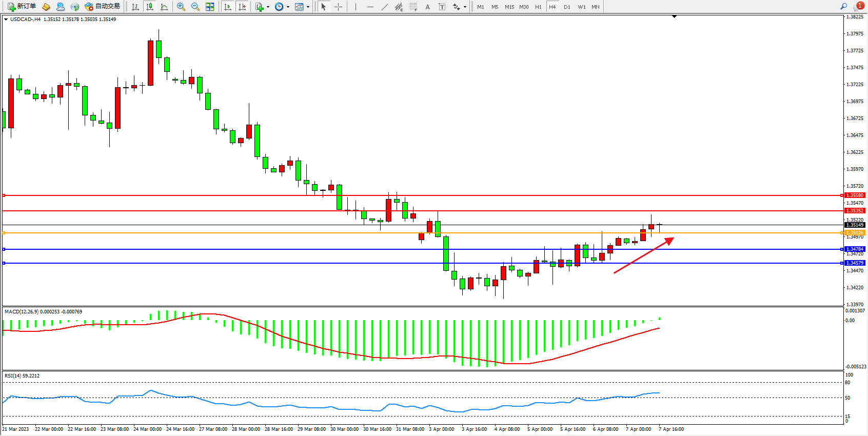Click the 自动交易 auto trading button

point(103,7)
